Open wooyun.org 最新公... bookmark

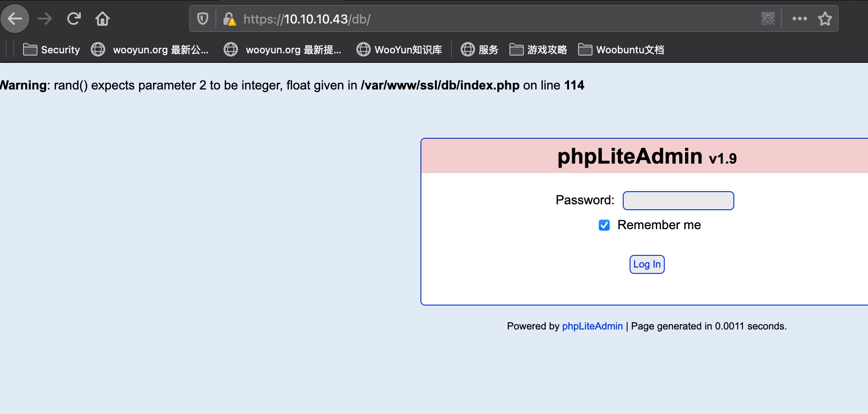tap(149, 50)
